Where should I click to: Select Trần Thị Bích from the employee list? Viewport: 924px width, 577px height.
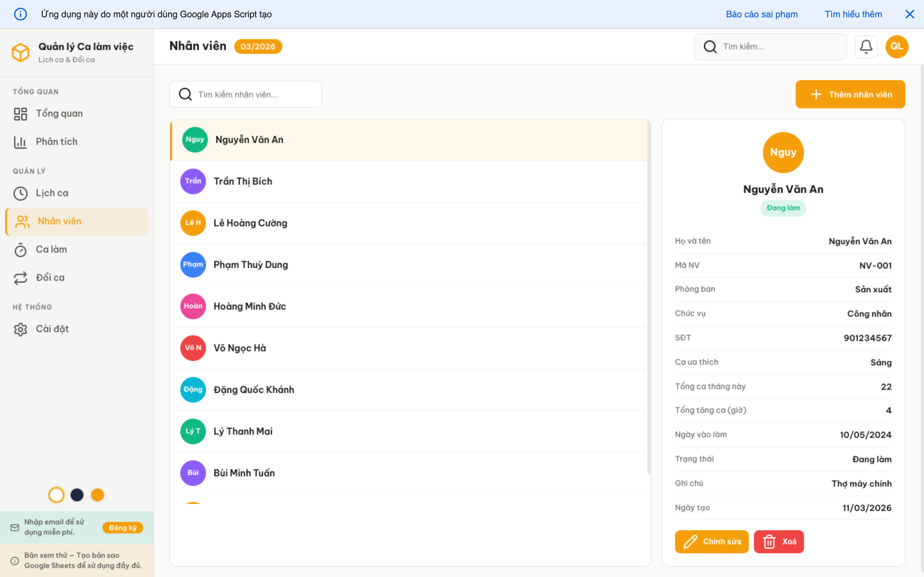click(x=243, y=181)
